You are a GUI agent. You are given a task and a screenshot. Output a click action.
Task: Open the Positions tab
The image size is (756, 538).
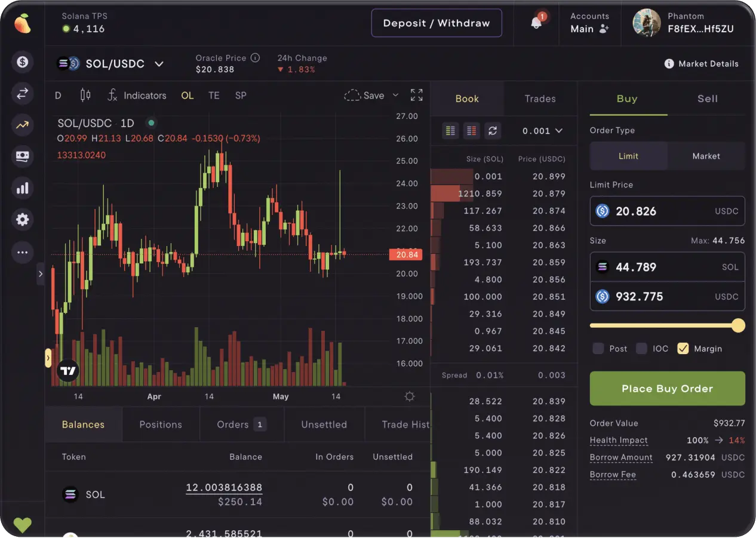[161, 425]
